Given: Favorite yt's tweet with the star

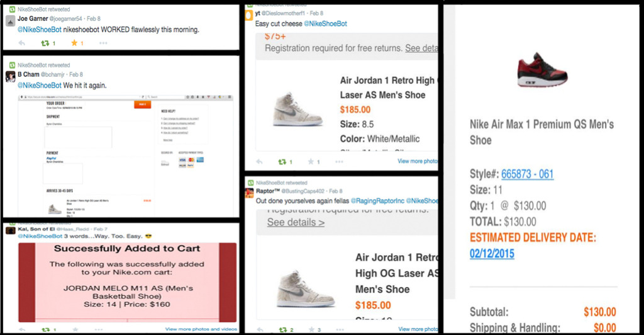Looking at the screenshot, I should pyautogui.click(x=311, y=162).
